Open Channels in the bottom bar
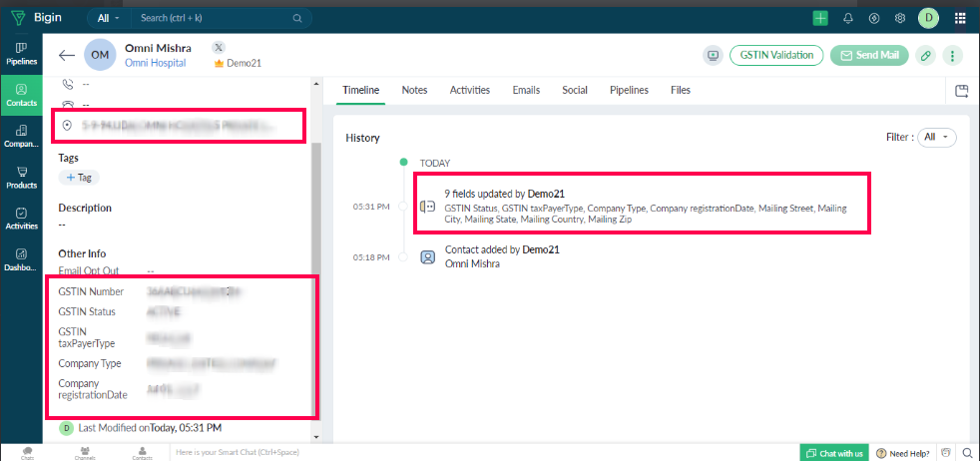This screenshot has height=461, width=980. (x=85, y=453)
